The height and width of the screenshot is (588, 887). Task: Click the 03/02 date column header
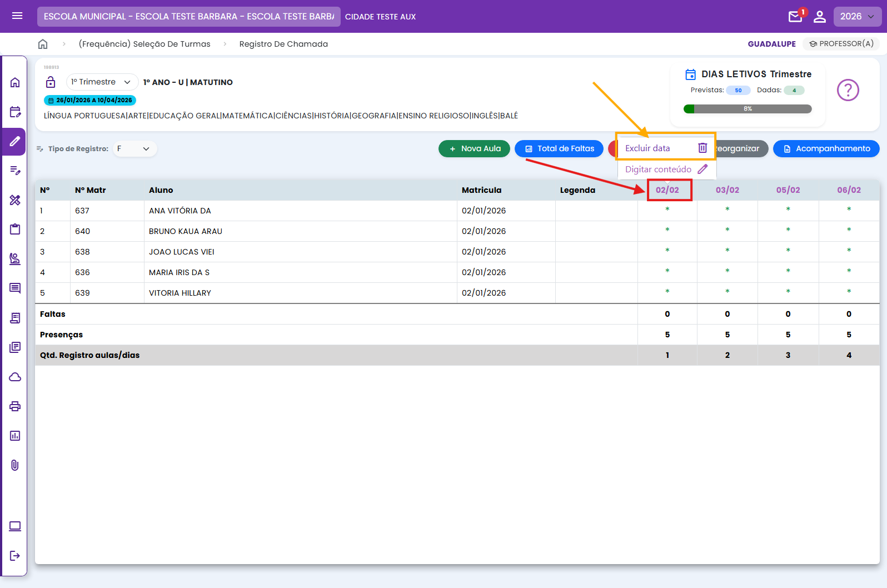click(x=727, y=190)
